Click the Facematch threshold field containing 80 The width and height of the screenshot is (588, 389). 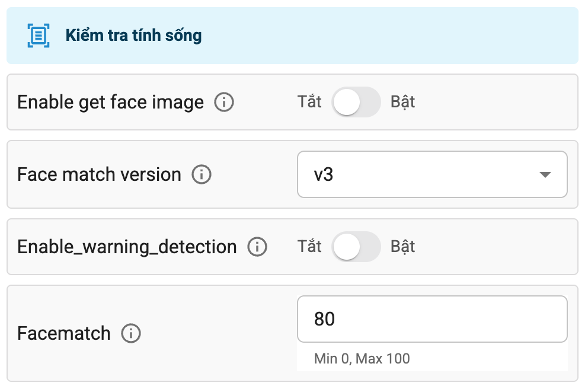pyautogui.click(x=432, y=320)
